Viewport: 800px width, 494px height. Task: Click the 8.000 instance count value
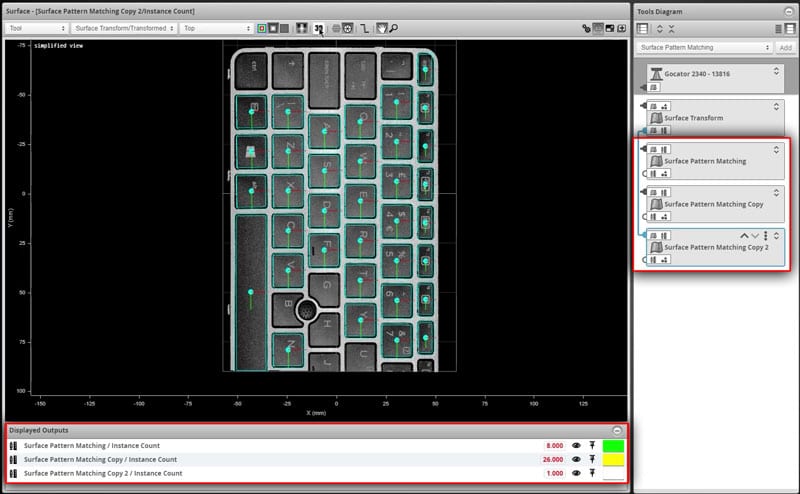pos(555,446)
